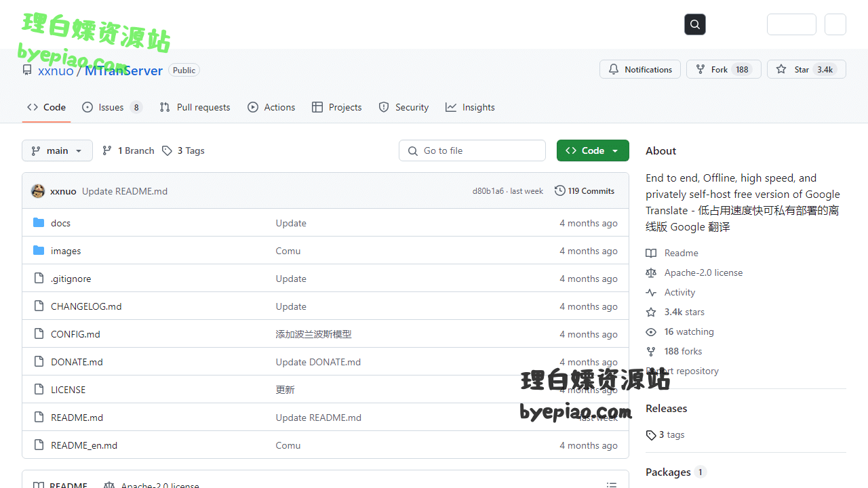Screen dimensions: 868x488
Task: Click commit message 添加波兰波斯模型
Action: (x=313, y=334)
